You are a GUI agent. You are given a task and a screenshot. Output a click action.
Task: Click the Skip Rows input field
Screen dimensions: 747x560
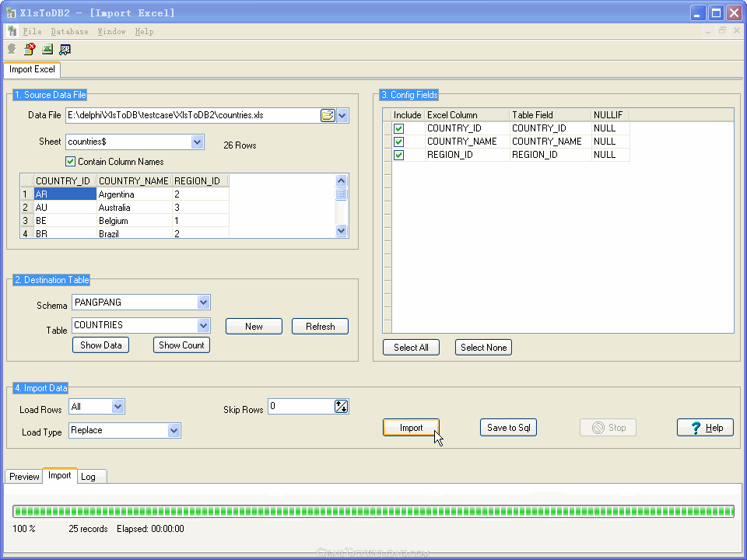pyautogui.click(x=302, y=406)
